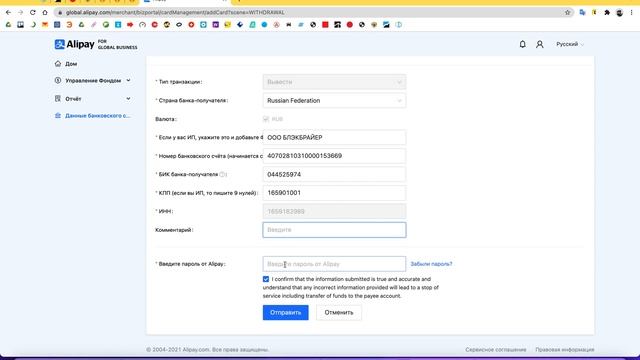Open the Gmail bookmark in bookmarks bar

tap(45, 25)
